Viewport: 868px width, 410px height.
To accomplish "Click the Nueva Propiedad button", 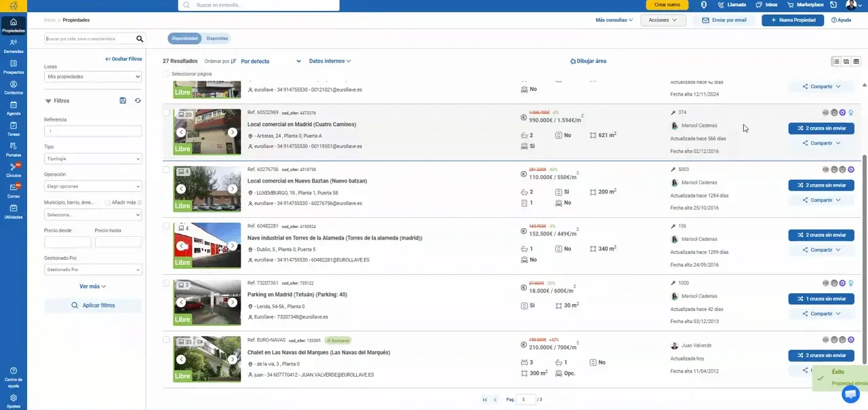I will pos(793,20).
